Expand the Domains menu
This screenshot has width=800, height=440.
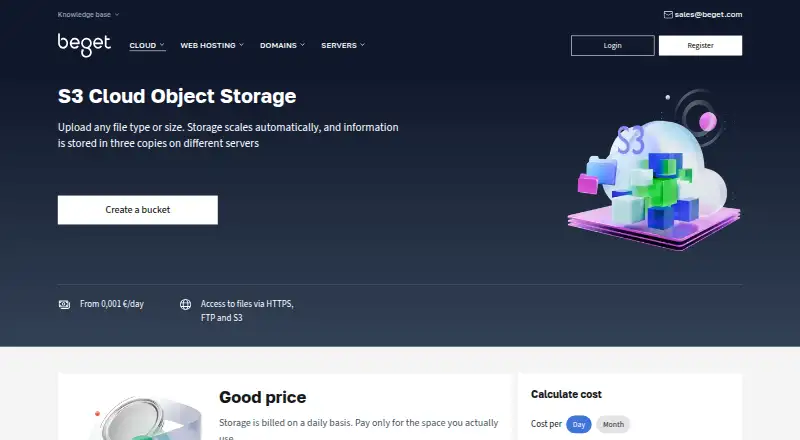282,45
